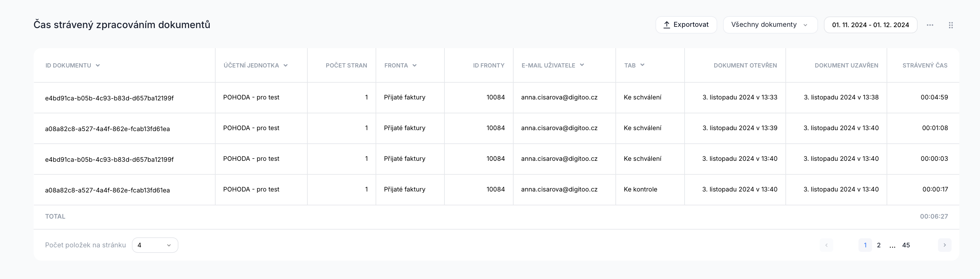Click Počet položek na stránku label
The image size is (980, 279).
tap(85, 245)
